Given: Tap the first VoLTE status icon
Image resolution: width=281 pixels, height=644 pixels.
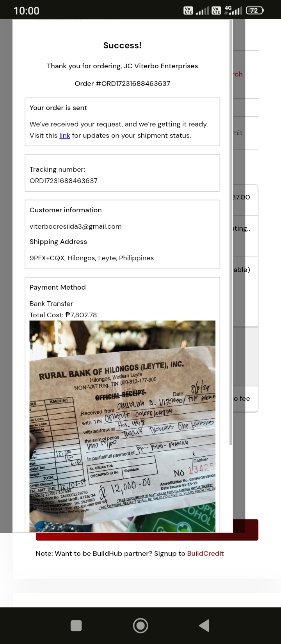Looking at the screenshot, I should coord(188,11).
